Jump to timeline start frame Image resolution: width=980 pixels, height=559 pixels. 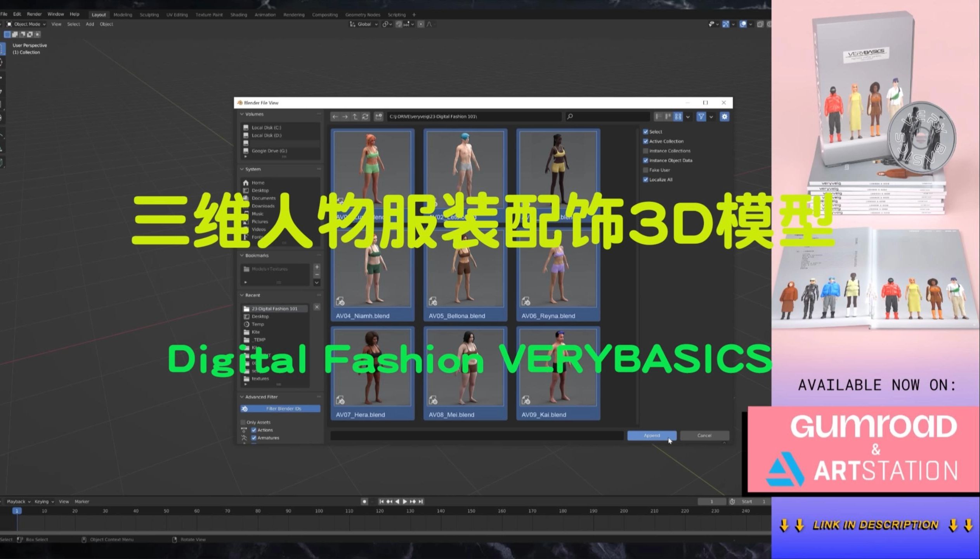click(381, 502)
